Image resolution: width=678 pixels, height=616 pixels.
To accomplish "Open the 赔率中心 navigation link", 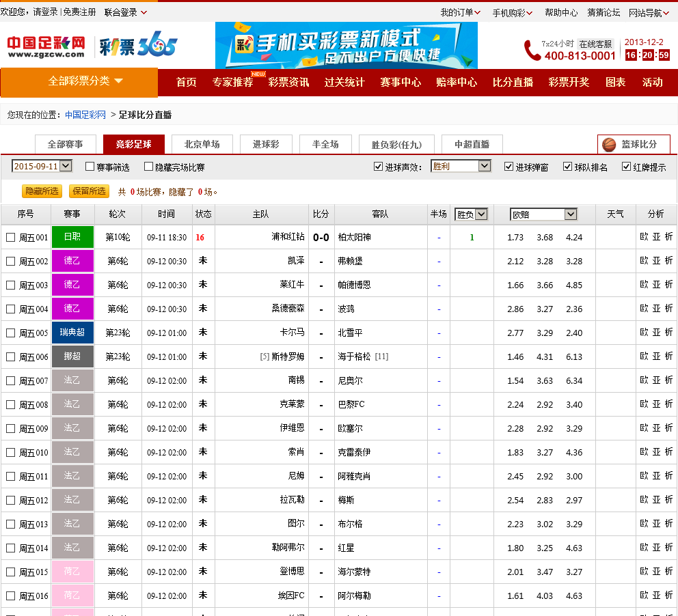I will pyautogui.click(x=457, y=82).
